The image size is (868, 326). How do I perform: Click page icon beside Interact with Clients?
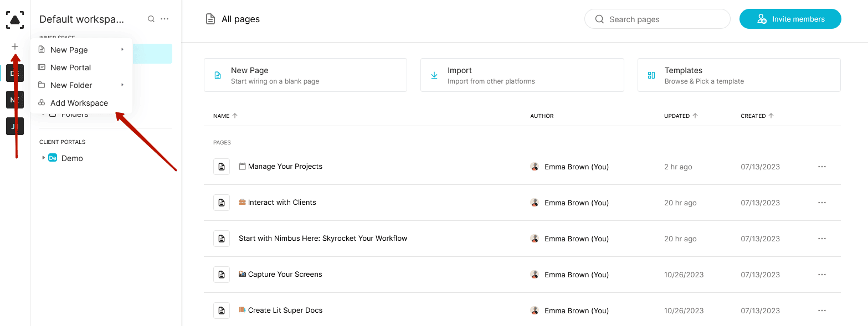[222, 203]
